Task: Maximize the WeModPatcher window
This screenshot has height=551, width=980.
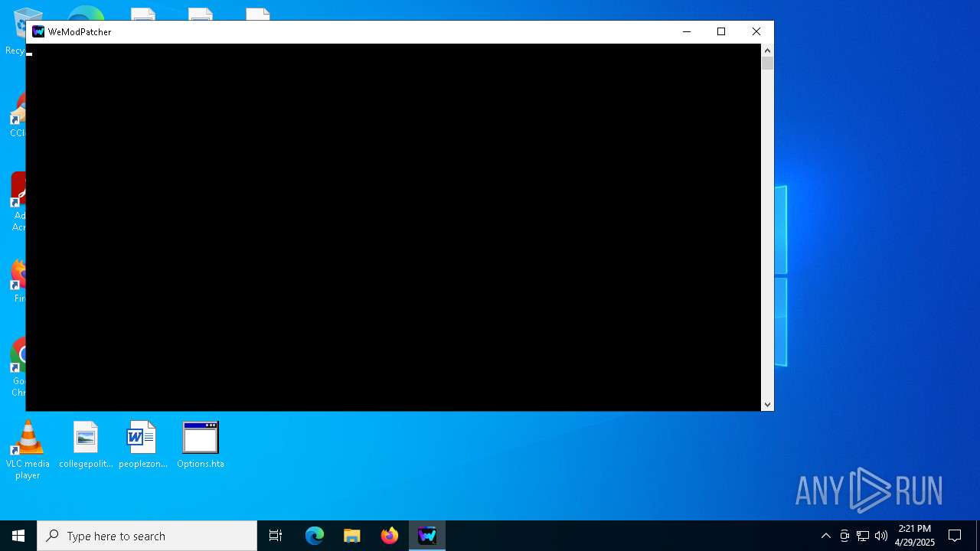Action: pos(721,31)
